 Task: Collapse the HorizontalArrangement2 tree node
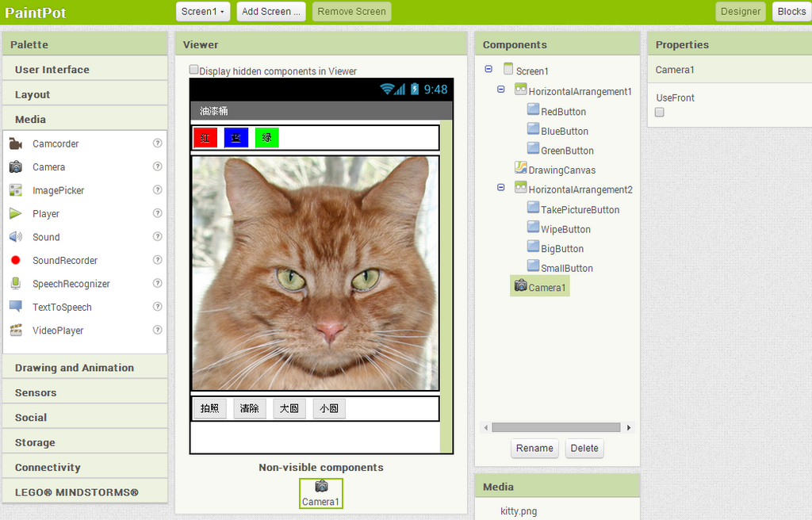(500, 188)
